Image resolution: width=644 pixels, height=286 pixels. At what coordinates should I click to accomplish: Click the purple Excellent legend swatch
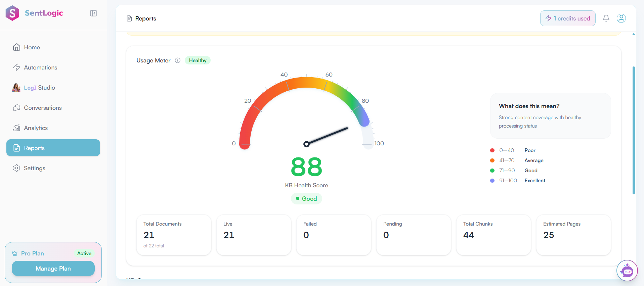(x=492, y=181)
